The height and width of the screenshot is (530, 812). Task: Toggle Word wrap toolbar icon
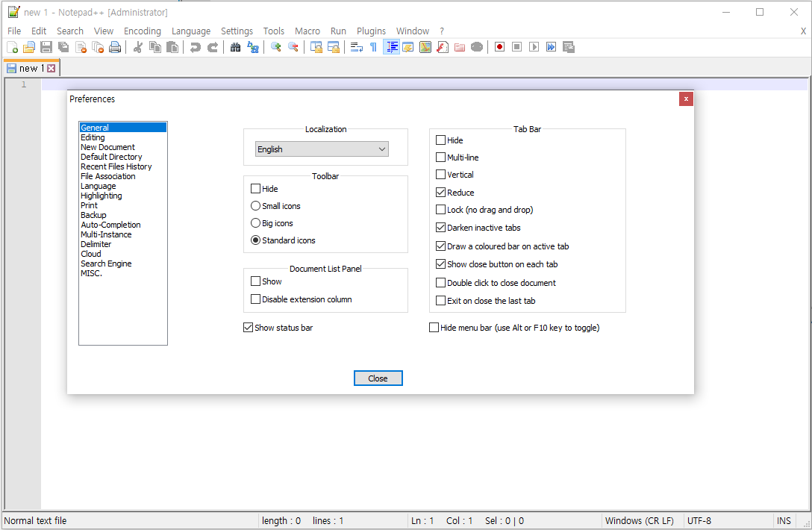pyautogui.click(x=356, y=48)
